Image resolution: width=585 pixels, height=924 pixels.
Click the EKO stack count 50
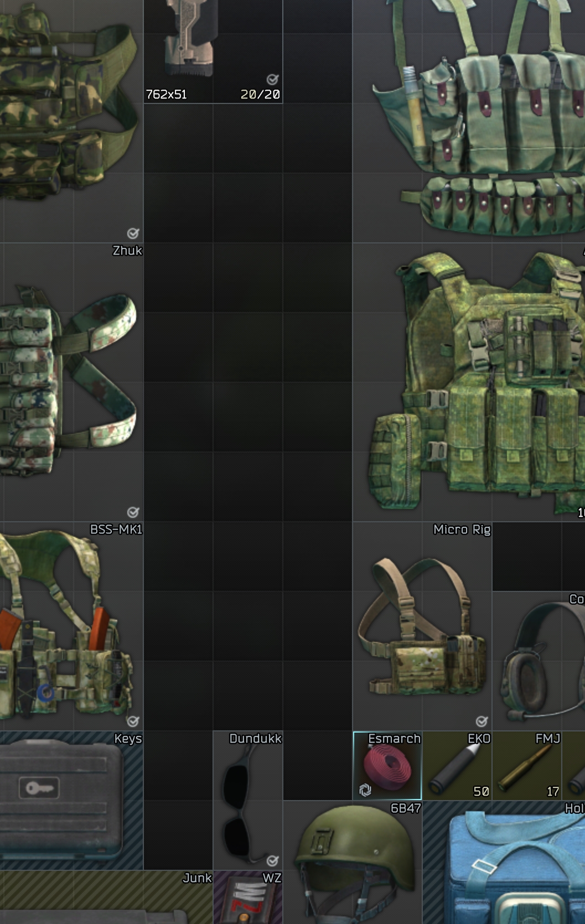coord(481,792)
